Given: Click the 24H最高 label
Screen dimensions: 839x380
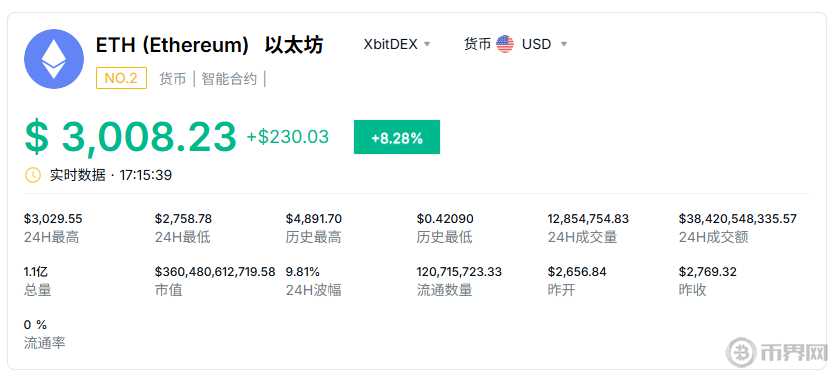Looking at the screenshot, I should 51,237.
